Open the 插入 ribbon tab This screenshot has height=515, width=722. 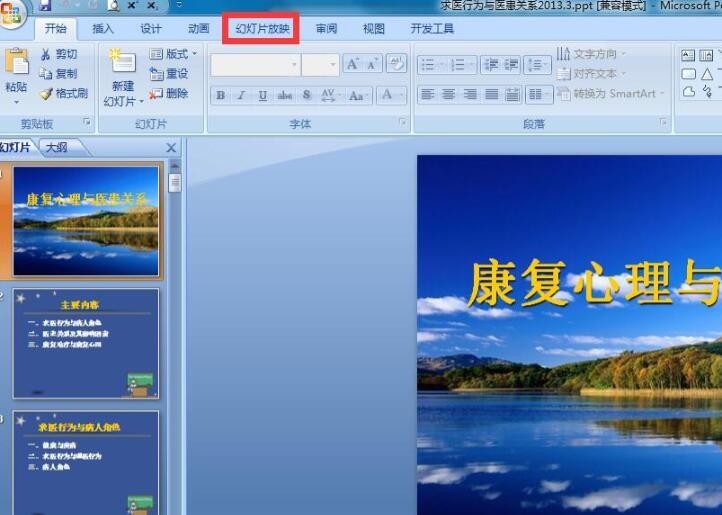click(102, 29)
